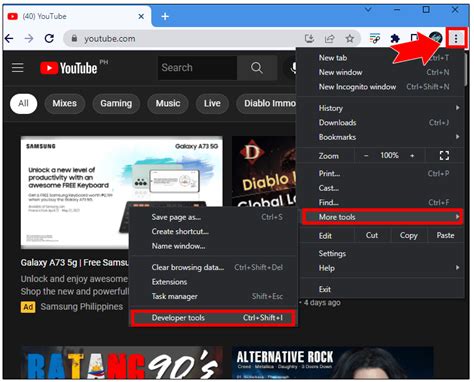Choose New tab from the menu
Viewport: 474px width, 382px height.
(x=380, y=58)
